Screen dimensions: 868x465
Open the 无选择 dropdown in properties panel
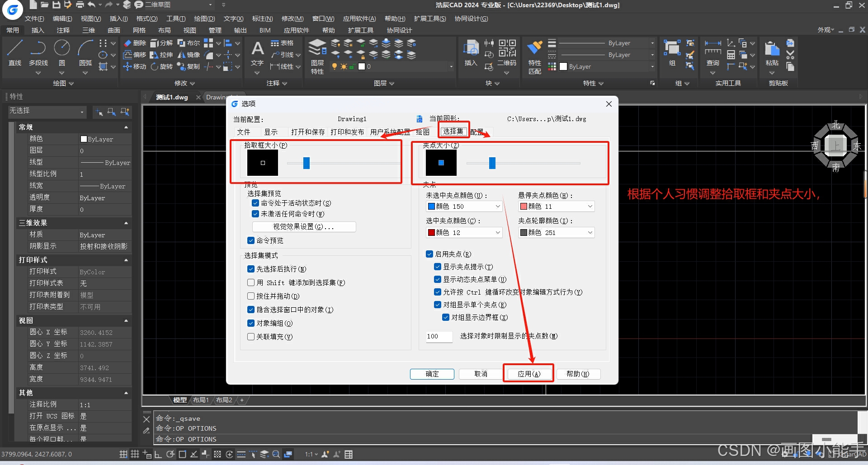point(47,111)
